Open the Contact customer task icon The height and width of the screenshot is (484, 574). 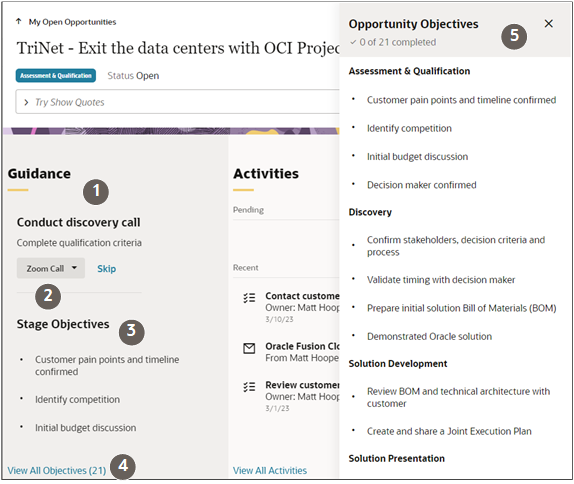(x=249, y=298)
